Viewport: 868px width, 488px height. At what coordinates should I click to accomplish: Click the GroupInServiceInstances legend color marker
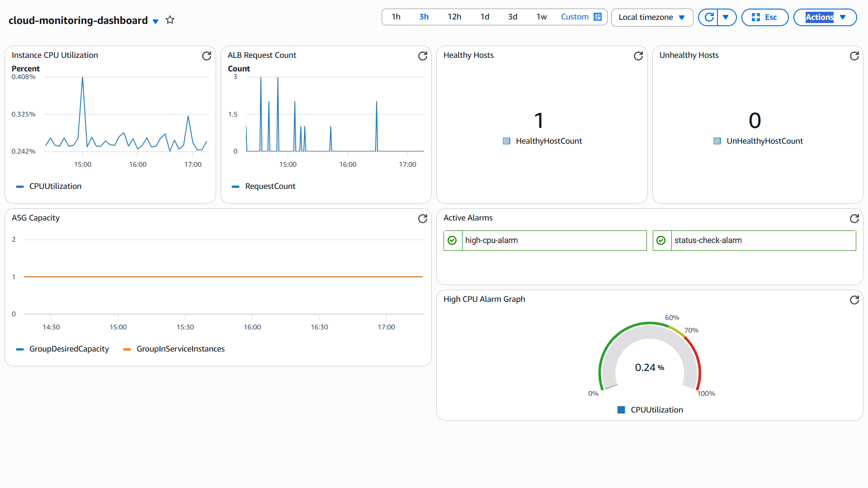pyautogui.click(x=127, y=349)
